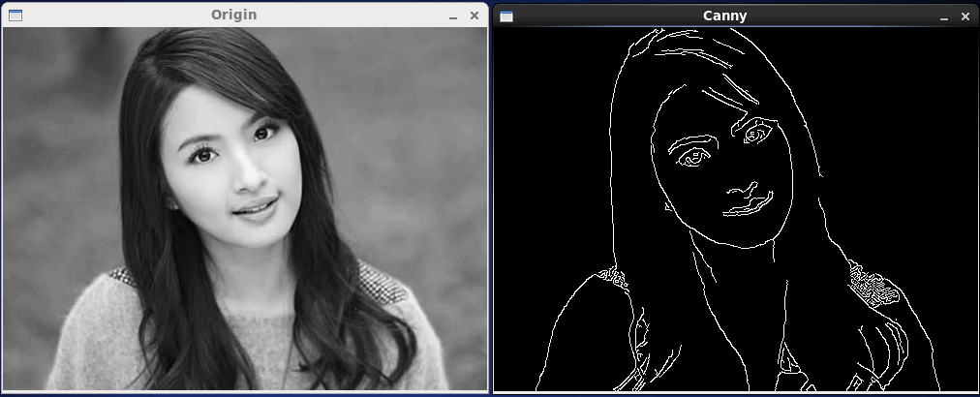This screenshot has height=397, width=980.
Task: Minimize the Origin window
Action: [451, 16]
